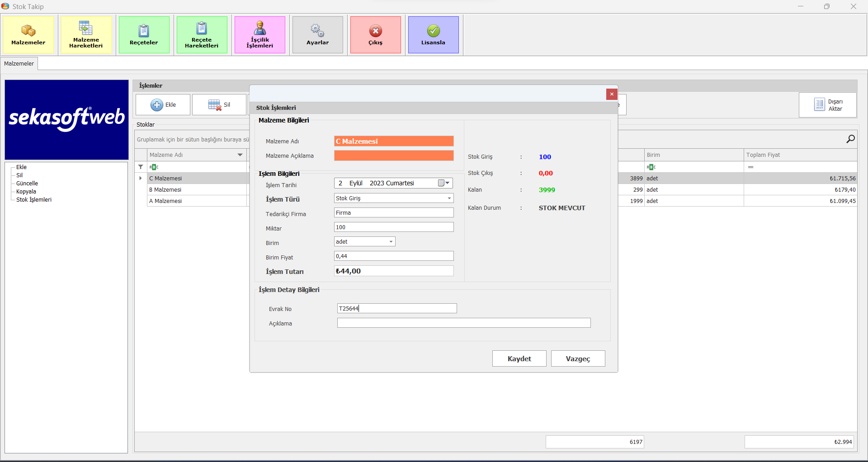The image size is (868, 462).
Task: Open the İşlem Tarihi date picker dropdown
Action: pyautogui.click(x=447, y=183)
